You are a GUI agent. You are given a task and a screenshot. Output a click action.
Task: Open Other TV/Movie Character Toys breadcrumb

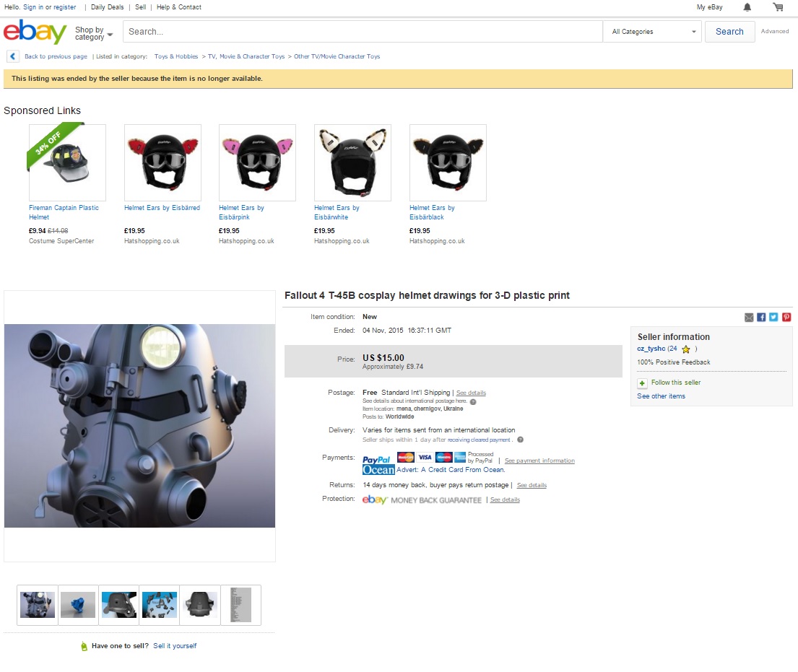point(337,56)
